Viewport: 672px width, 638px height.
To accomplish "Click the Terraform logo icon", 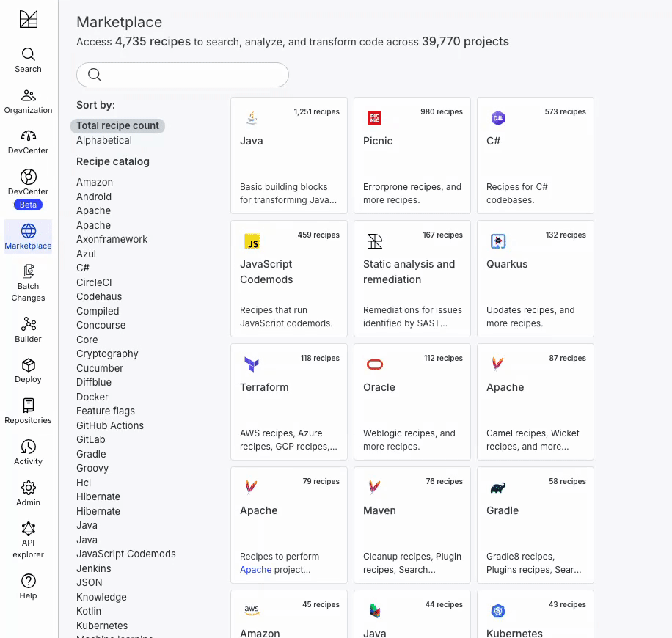I will pos(252,364).
